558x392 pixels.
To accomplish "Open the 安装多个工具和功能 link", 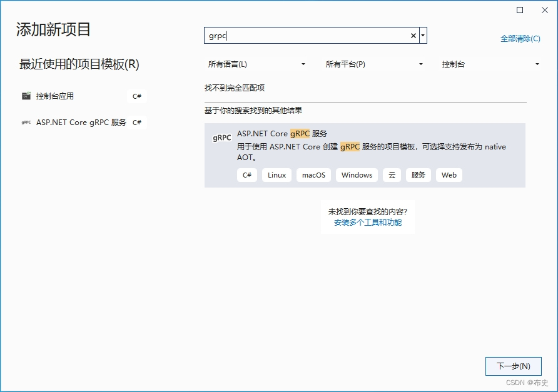I will click(x=368, y=223).
